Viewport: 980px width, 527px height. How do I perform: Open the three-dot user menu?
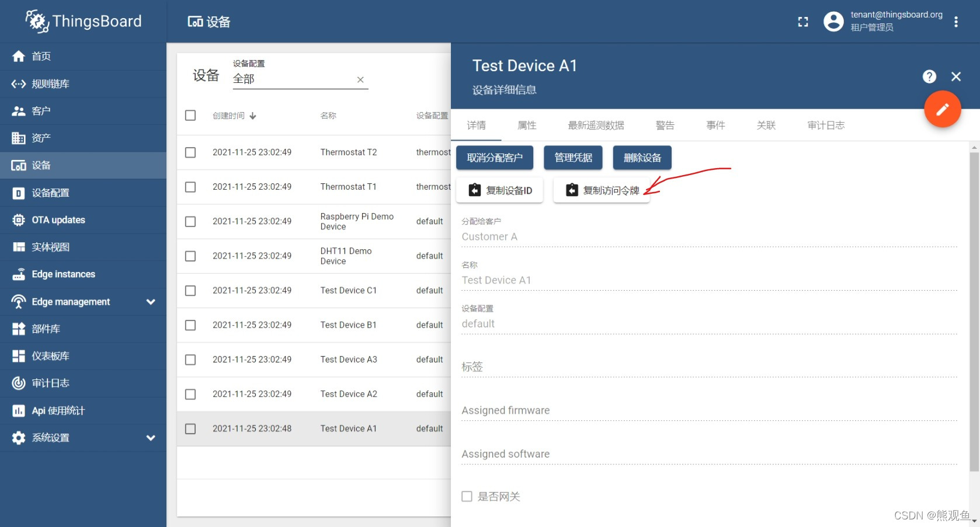click(955, 22)
